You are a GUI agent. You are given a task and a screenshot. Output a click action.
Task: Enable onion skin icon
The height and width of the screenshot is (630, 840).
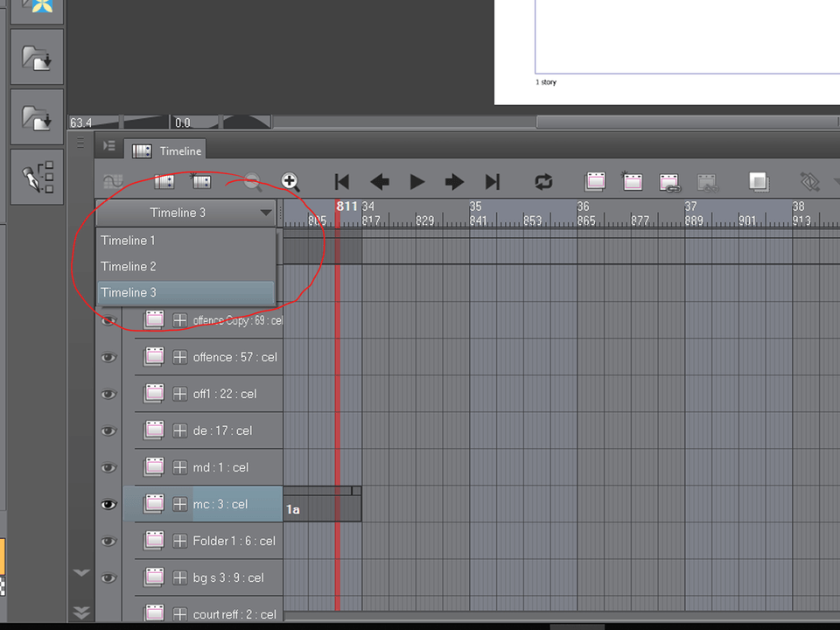759,182
